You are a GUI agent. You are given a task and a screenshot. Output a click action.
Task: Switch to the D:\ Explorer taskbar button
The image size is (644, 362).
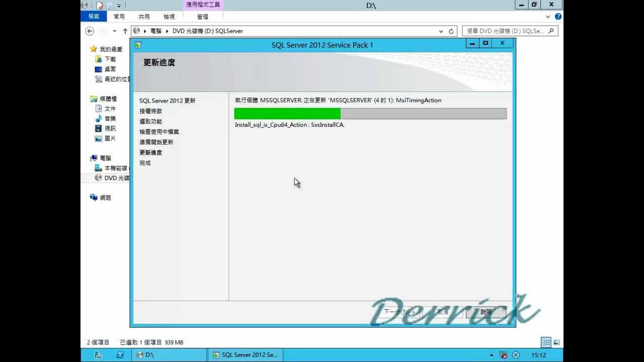(169, 355)
